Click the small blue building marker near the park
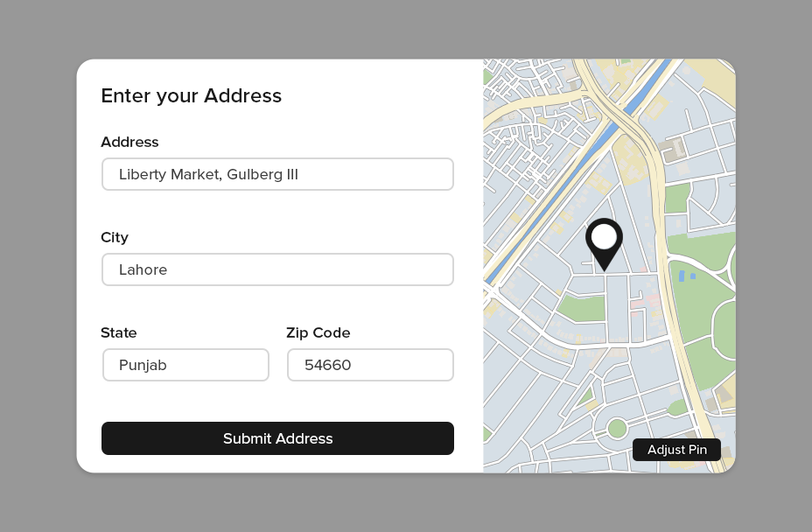The height and width of the screenshot is (532, 812). pyautogui.click(x=682, y=276)
